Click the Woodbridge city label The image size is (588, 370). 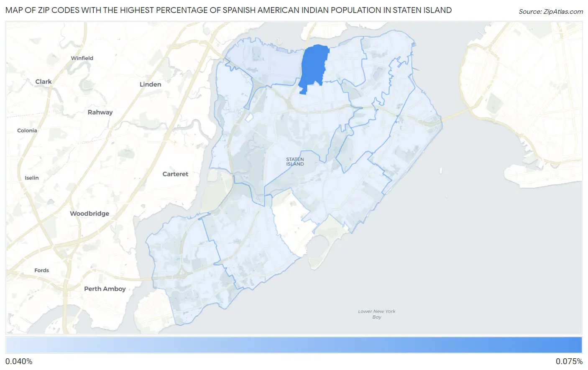[89, 213]
